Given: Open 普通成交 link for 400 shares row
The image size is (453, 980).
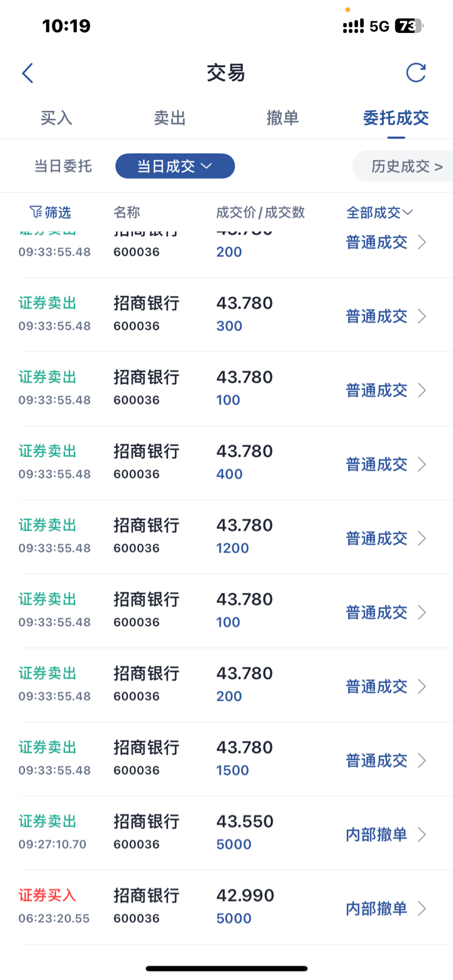Looking at the screenshot, I should pyautogui.click(x=376, y=465).
